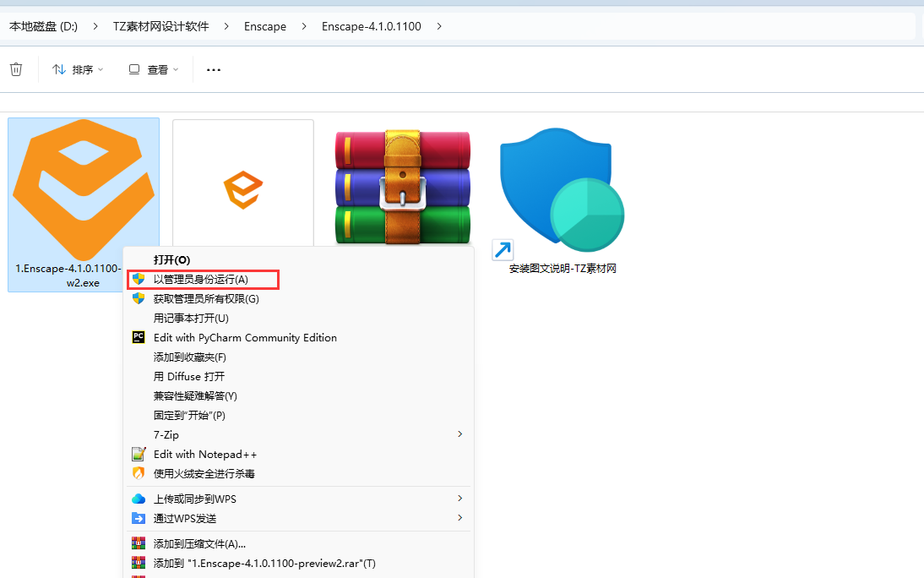Expand arrow on 上传或同步到WPS row
Screen dimensions: 924x578
click(459, 499)
